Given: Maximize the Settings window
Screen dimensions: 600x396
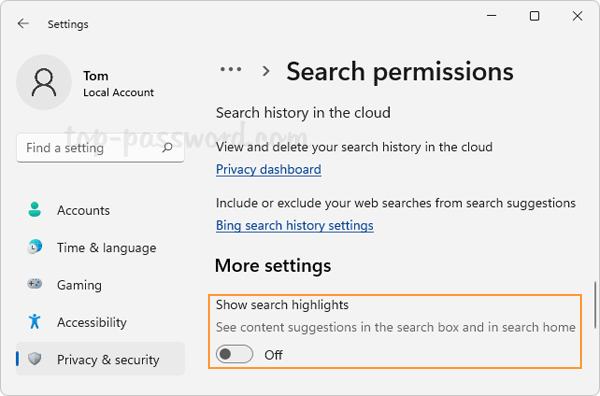Looking at the screenshot, I should (x=535, y=16).
